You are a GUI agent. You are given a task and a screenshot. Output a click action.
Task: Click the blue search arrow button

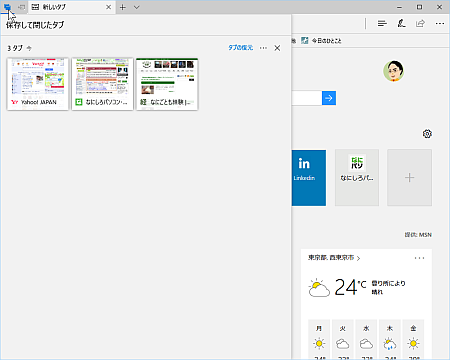click(329, 98)
